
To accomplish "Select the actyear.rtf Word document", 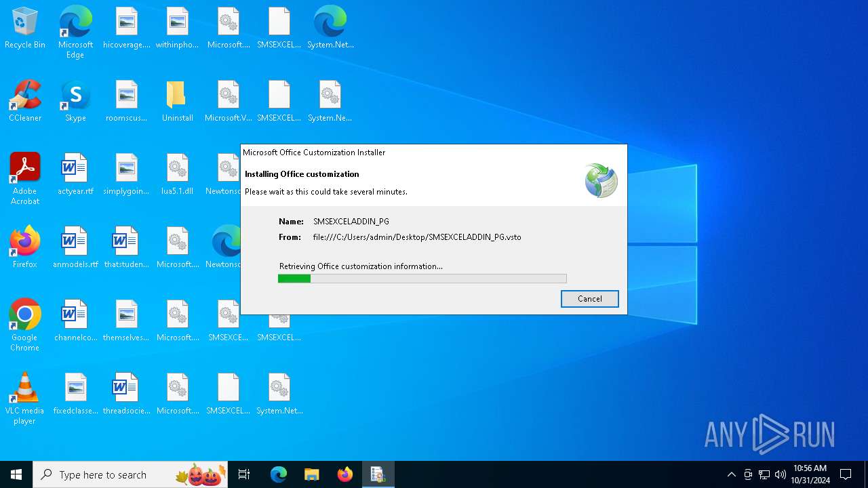I will [x=75, y=175].
